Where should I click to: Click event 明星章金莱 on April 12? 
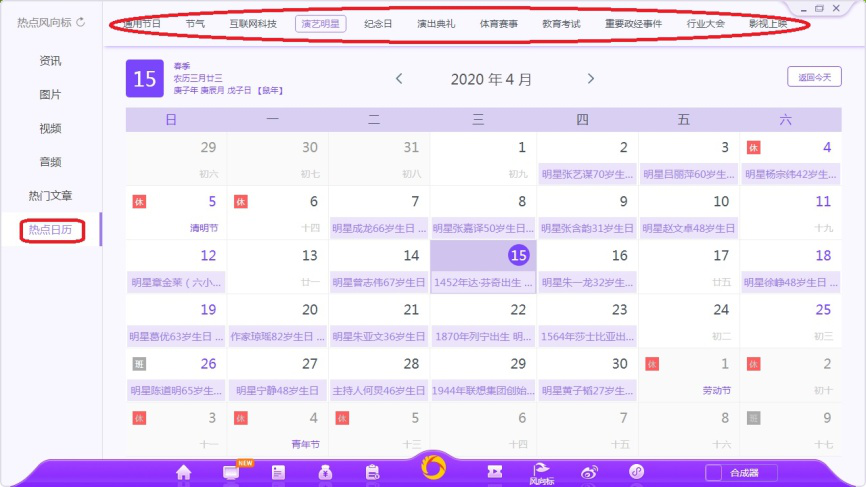tap(176, 283)
